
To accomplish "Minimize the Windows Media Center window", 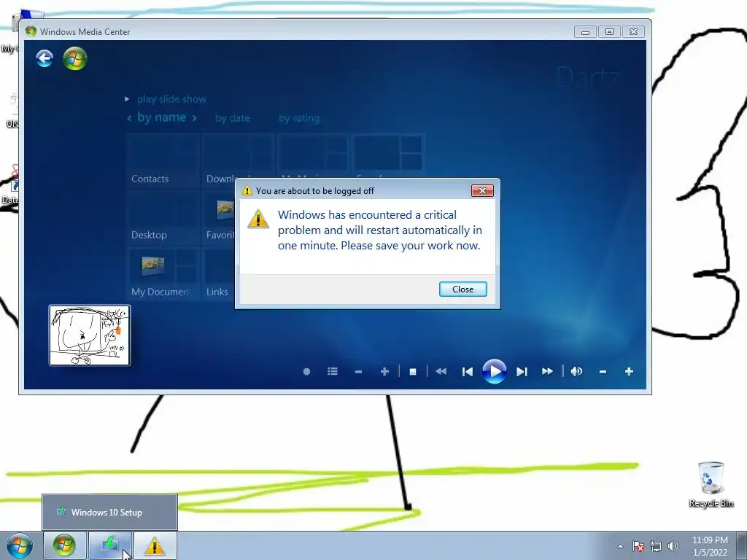I will pos(586,32).
